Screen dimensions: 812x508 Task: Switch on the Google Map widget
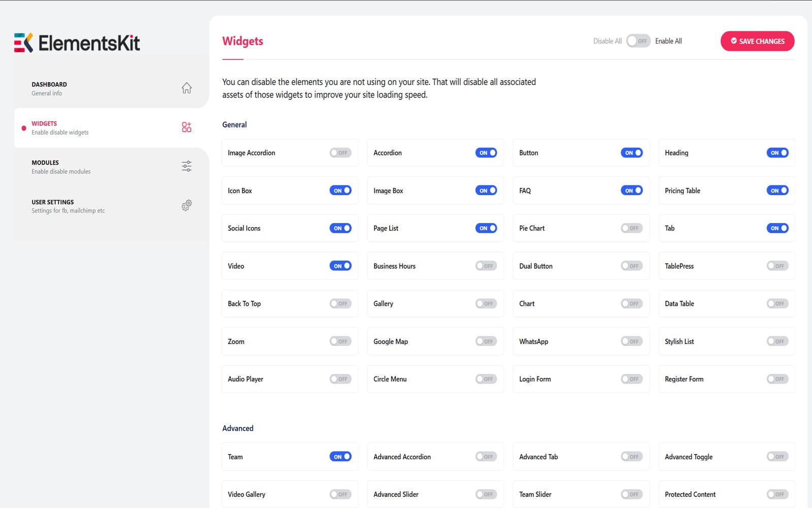pyautogui.click(x=486, y=341)
